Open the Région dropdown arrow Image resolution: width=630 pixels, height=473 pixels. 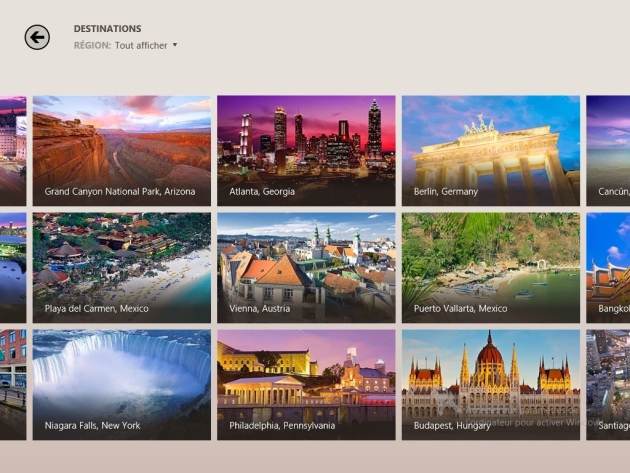pos(175,45)
